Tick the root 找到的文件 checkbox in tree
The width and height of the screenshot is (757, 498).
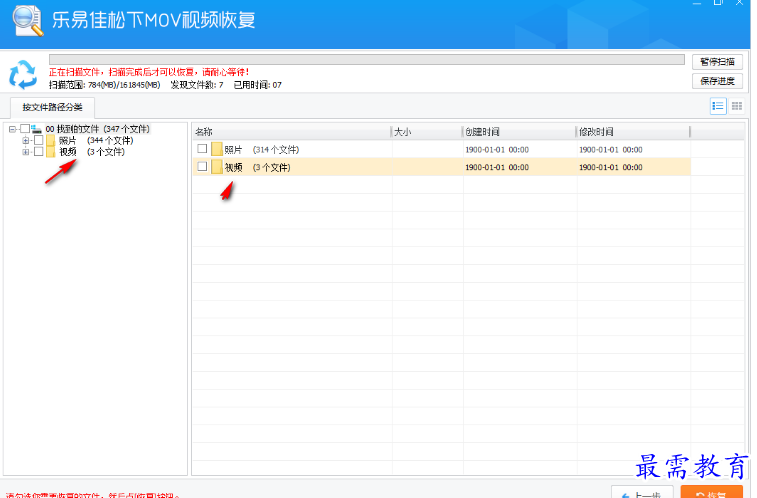tap(25, 129)
